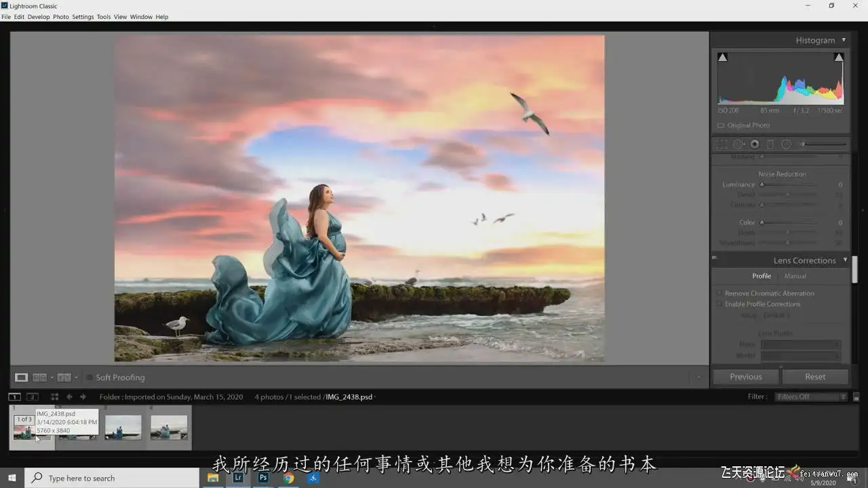Select the Radial Filter tool icon
868x488 pixels.
(787, 144)
